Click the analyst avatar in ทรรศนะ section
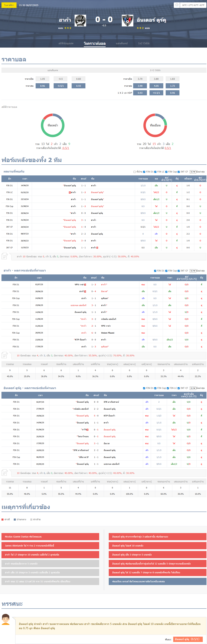 click(x=6, y=619)
